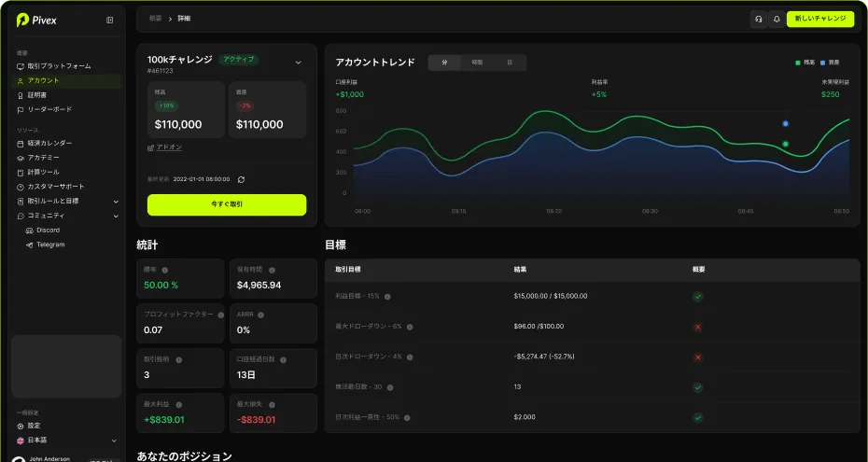Image resolution: width=868 pixels, height=462 pixels.
Task: Click info icon next to ARRR
Action: pos(260,315)
